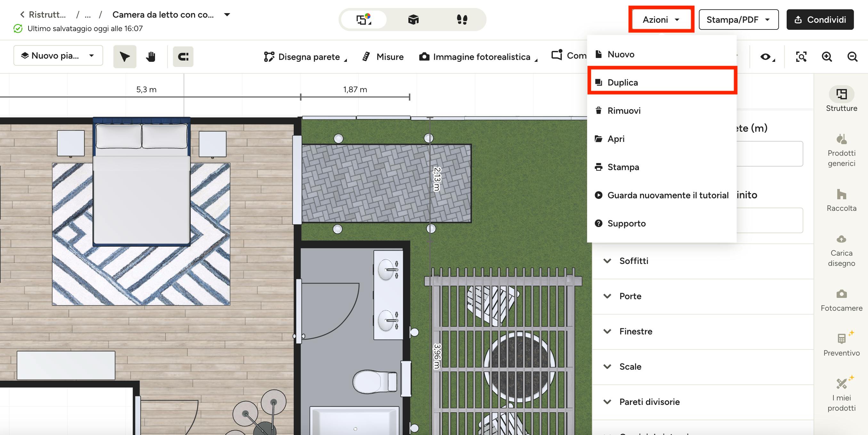Open the Nuovo pia... floor dropdown
Viewport: 868px width, 435px height.
click(x=58, y=56)
